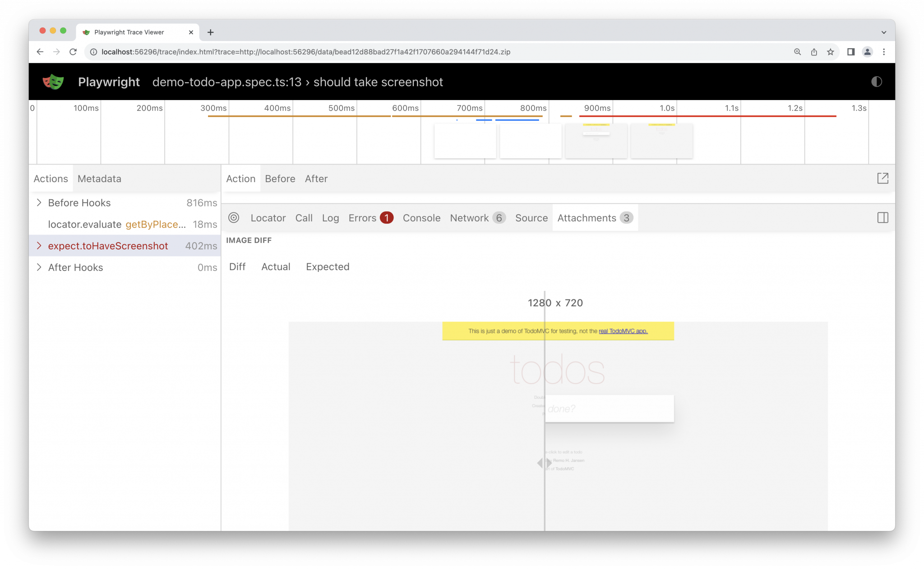
Task: Click the screenshot thumbnail near 900ms
Action: tap(596, 141)
